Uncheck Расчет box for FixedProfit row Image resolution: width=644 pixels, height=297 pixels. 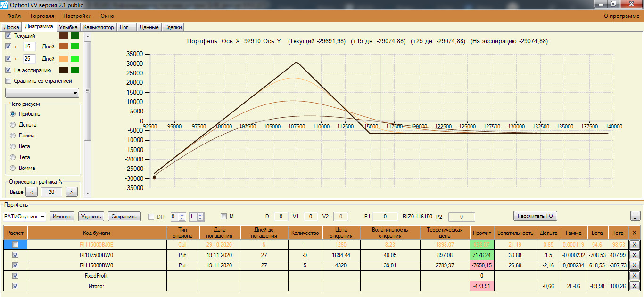coord(16,275)
